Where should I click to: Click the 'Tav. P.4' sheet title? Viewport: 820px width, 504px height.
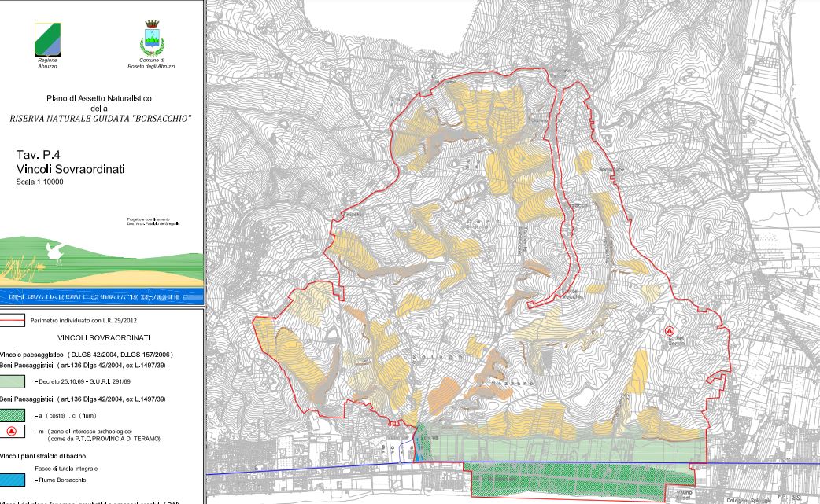(39, 155)
